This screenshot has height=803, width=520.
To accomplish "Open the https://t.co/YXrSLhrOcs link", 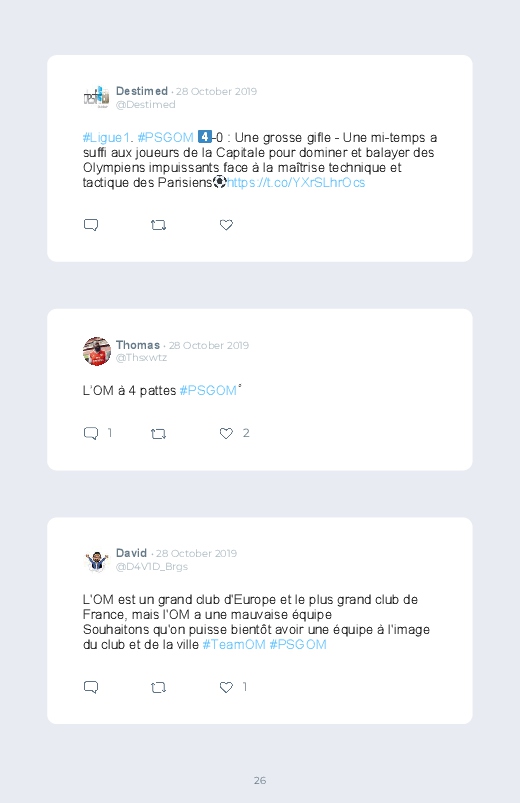I will click(296, 183).
